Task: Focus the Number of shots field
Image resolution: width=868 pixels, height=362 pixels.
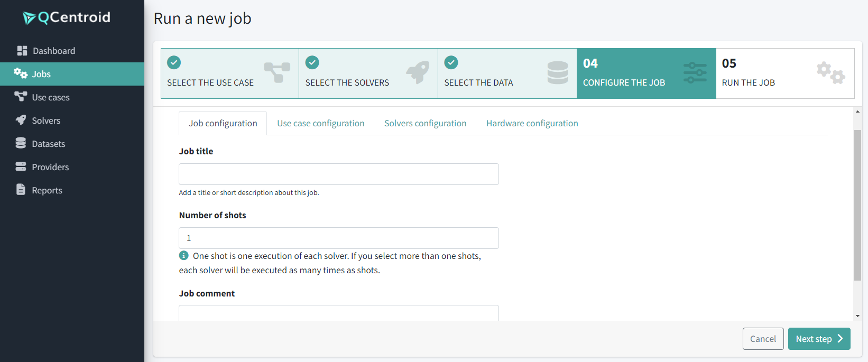Action: tap(338, 238)
